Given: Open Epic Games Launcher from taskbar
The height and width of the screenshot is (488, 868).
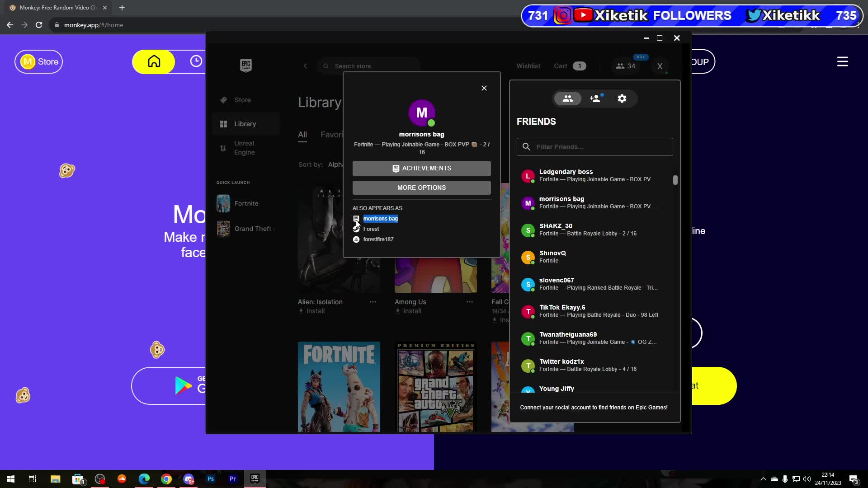Looking at the screenshot, I should pos(255,479).
